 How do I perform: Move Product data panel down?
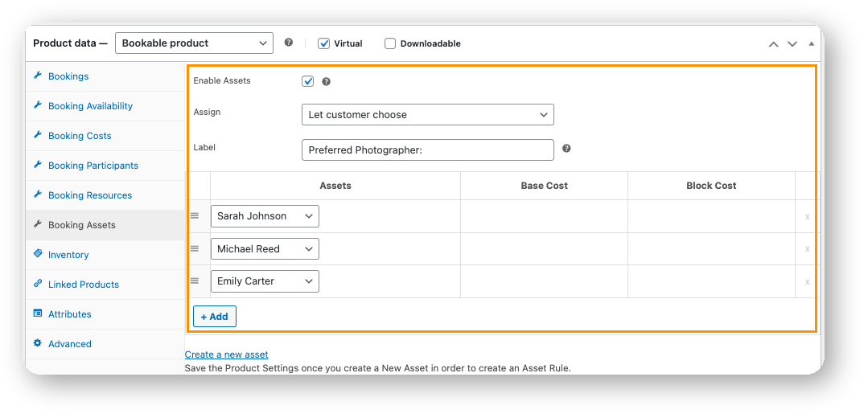click(792, 43)
